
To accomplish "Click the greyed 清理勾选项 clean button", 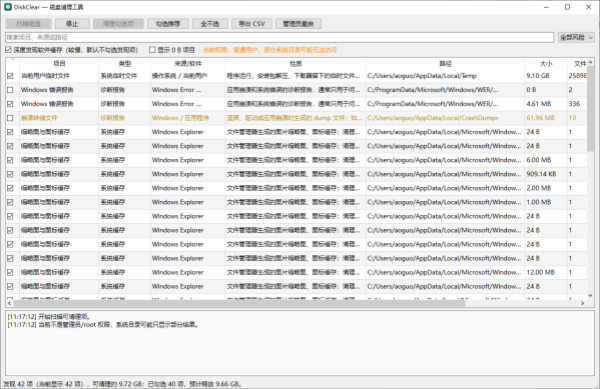I will 118,24.
